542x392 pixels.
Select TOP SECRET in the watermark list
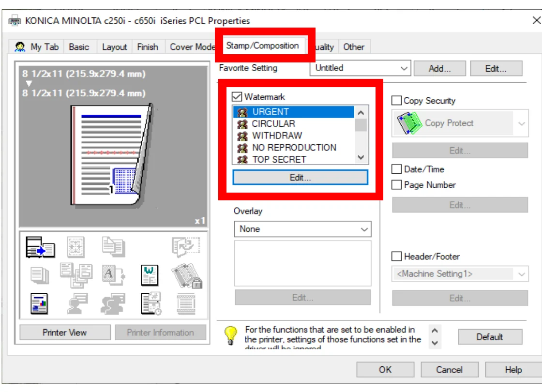point(293,159)
